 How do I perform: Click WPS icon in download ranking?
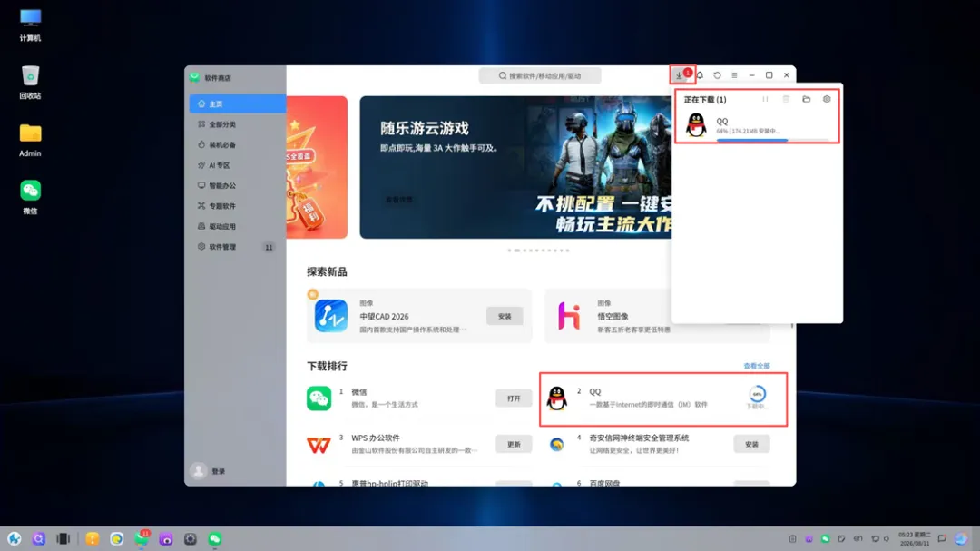pos(318,445)
